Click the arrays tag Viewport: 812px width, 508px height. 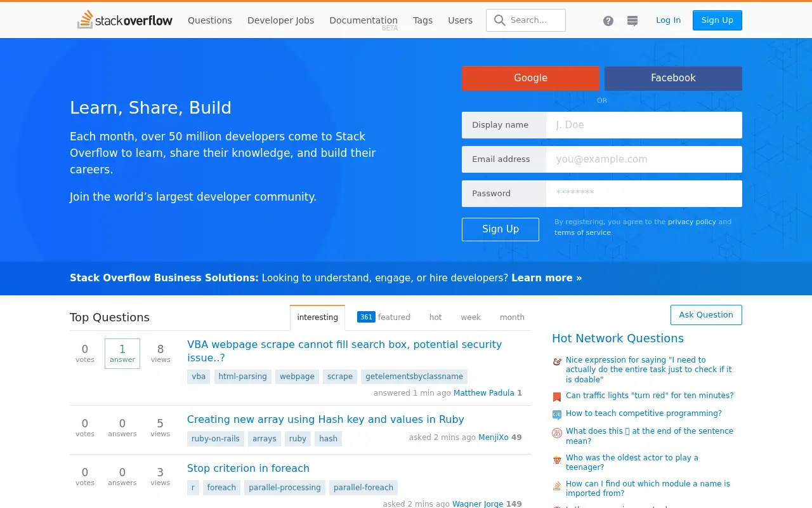265,439
